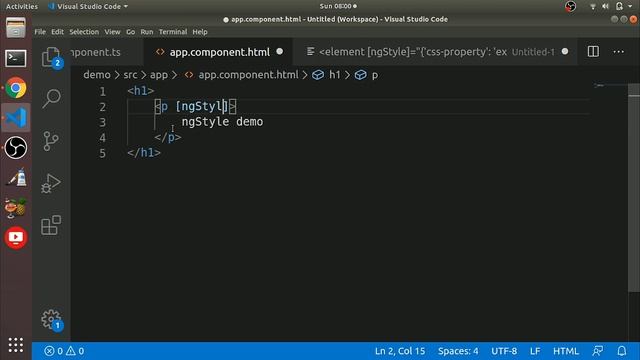Open the Run menu
Image resolution: width=640 pixels, height=360 pixels.
(147, 32)
